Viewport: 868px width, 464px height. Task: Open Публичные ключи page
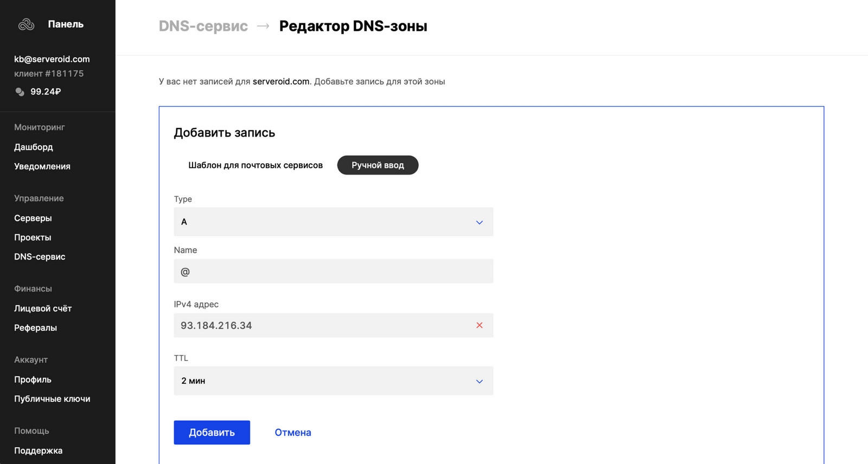[52, 399]
